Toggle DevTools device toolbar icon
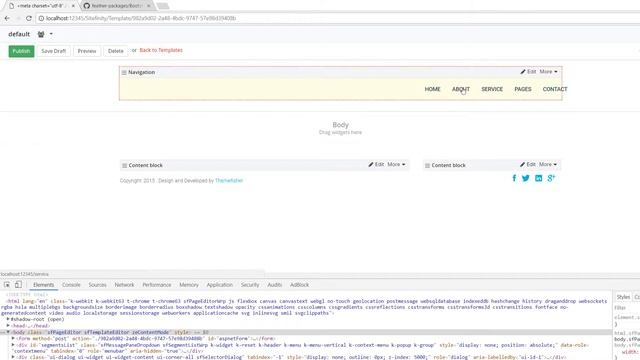 pyautogui.click(x=18, y=285)
